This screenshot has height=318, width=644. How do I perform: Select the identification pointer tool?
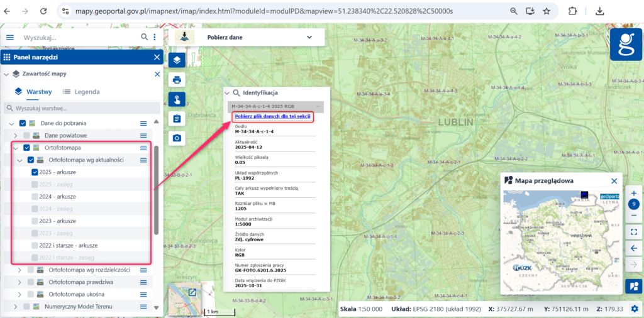(177, 99)
